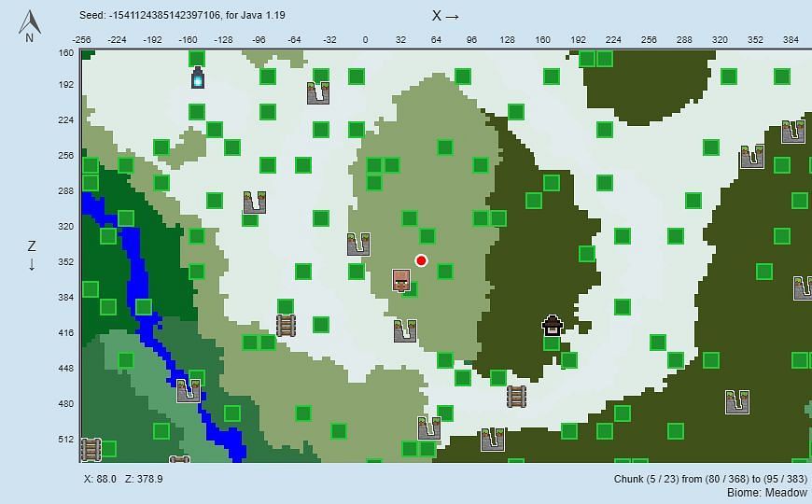This screenshot has width=812, height=504.
Task: Click the ravine marker left of the red dot
Action: point(358,244)
